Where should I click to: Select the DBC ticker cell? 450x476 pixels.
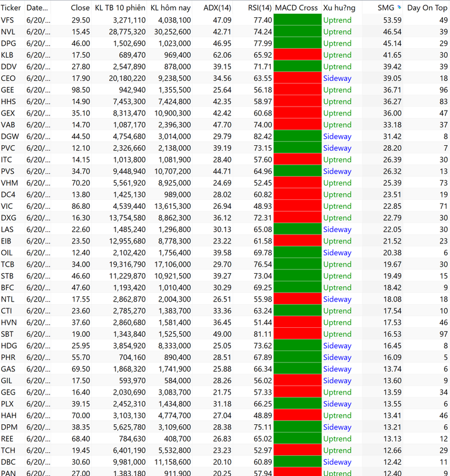coord(8,462)
